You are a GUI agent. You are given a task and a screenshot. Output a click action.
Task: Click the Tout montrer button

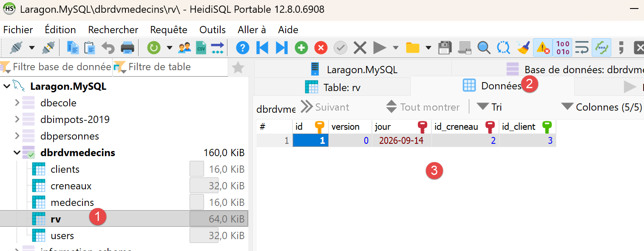(x=423, y=107)
